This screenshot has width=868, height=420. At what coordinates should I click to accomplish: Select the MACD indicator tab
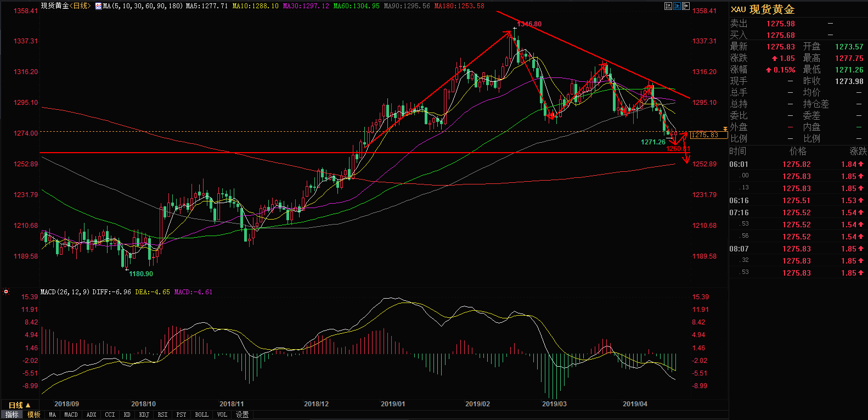tap(71, 415)
